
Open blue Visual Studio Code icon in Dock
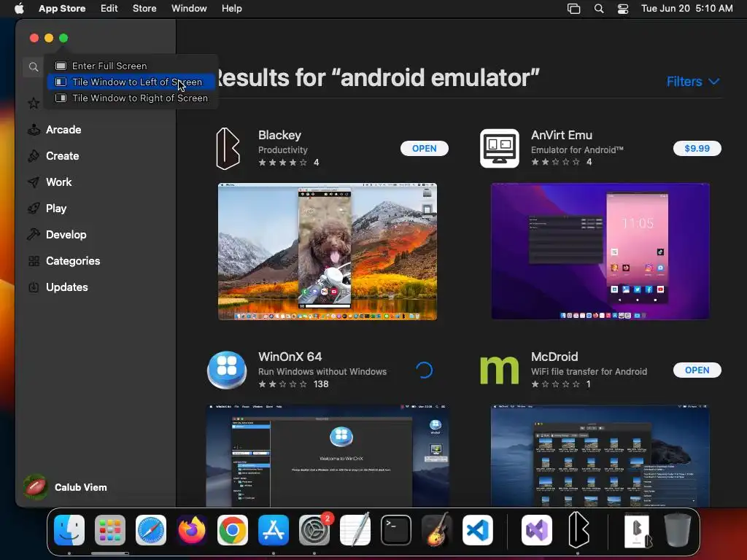point(477,530)
